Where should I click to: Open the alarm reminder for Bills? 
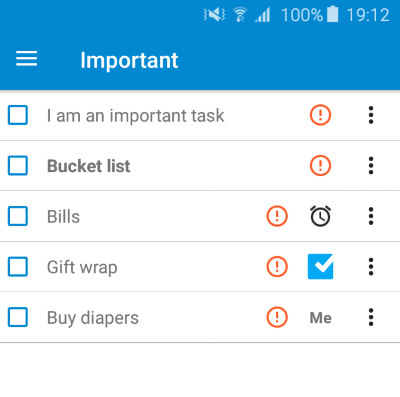[320, 216]
